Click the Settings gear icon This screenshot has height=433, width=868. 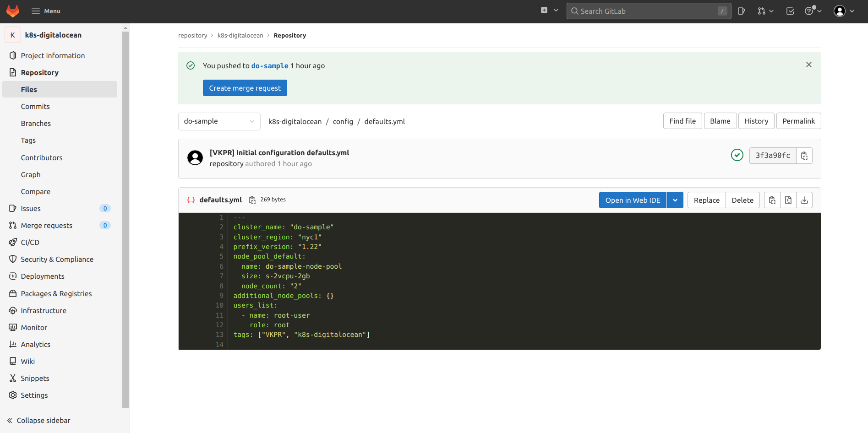[13, 395]
